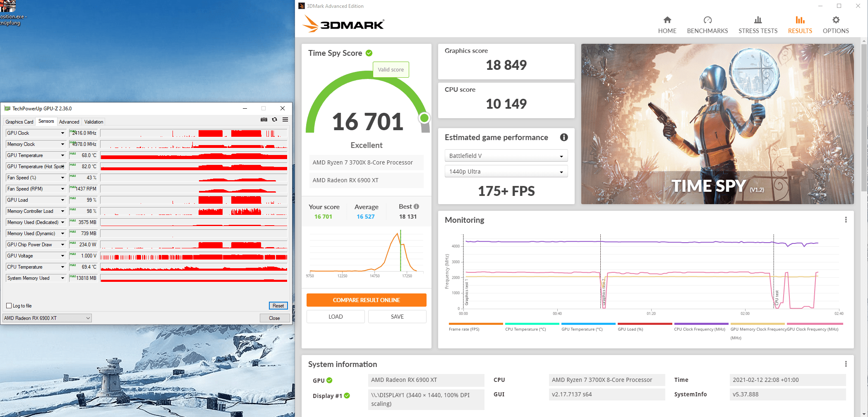This screenshot has height=417, width=868.
Task: Click the CPU test marker line
Action: pos(774,271)
